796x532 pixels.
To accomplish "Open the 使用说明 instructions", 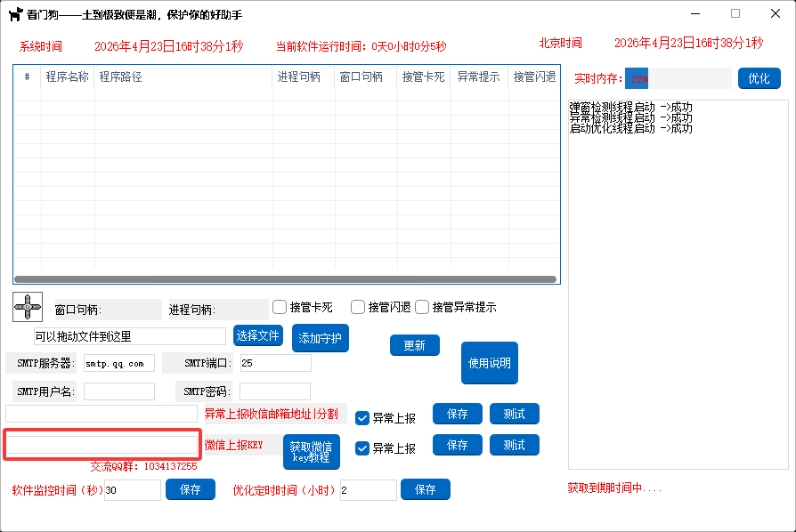I will pos(490,363).
